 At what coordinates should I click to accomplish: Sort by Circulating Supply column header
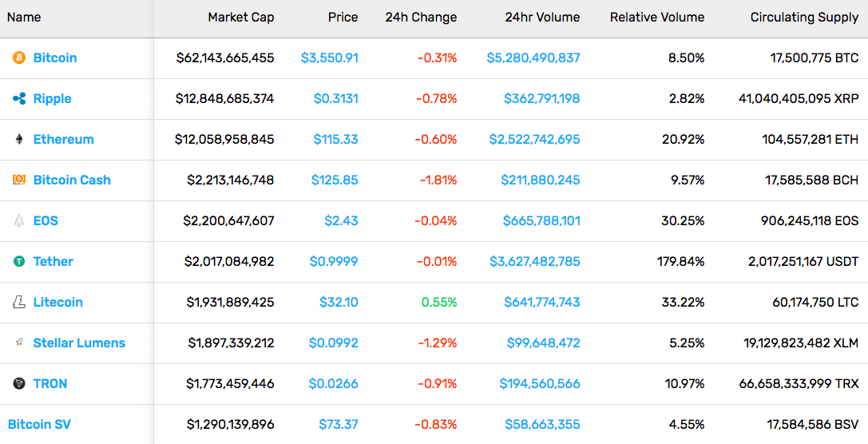point(804,17)
